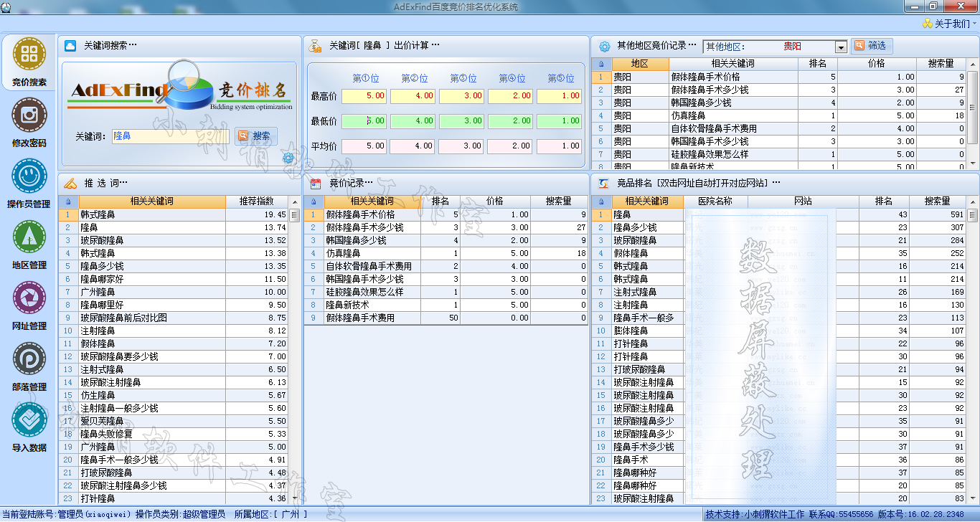This screenshot has width=980, height=522.
Task: Click the 推选词 list vertical scrollbar
Action: tap(294, 350)
